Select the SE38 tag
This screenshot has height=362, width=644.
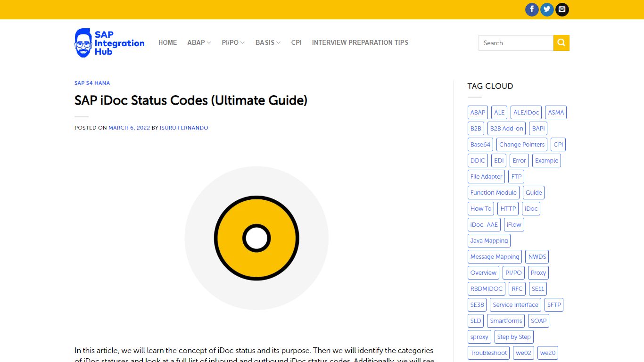(x=477, y=305)
